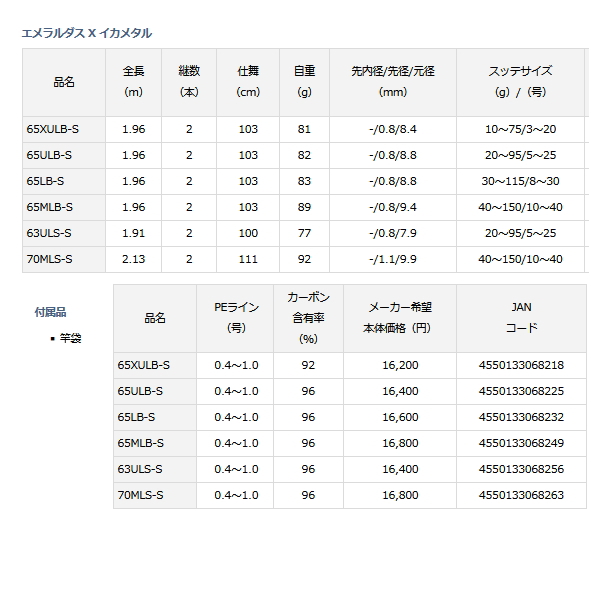This screenshot has width=600, height=600.
Task: Click price 16,800 for 65MLB-S
Action: click(400, 443)
